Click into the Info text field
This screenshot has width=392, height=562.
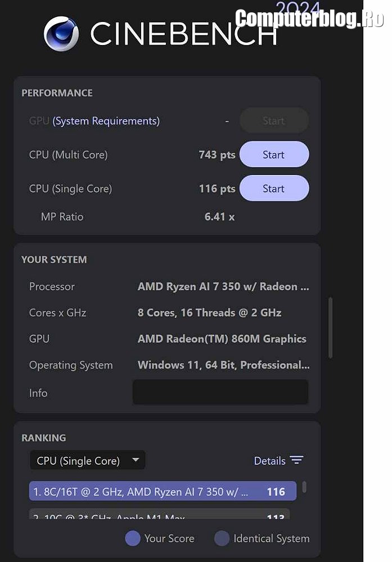pyautogui.click(x=220, y=392)
